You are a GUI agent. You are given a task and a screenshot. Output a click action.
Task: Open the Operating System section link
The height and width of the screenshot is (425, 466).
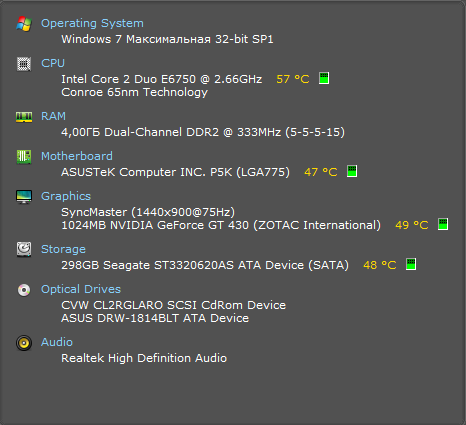point(92,23)
